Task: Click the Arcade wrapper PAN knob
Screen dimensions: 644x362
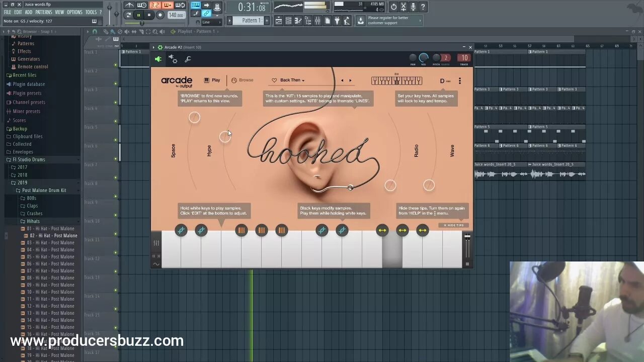Action: point(413,58)
